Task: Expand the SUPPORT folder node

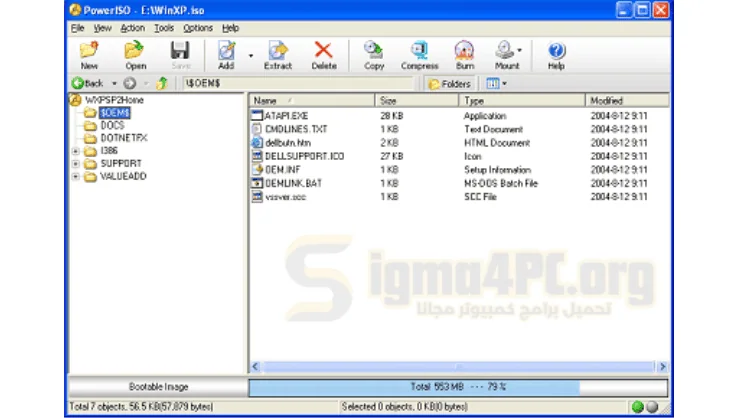Action: [76, 164]
